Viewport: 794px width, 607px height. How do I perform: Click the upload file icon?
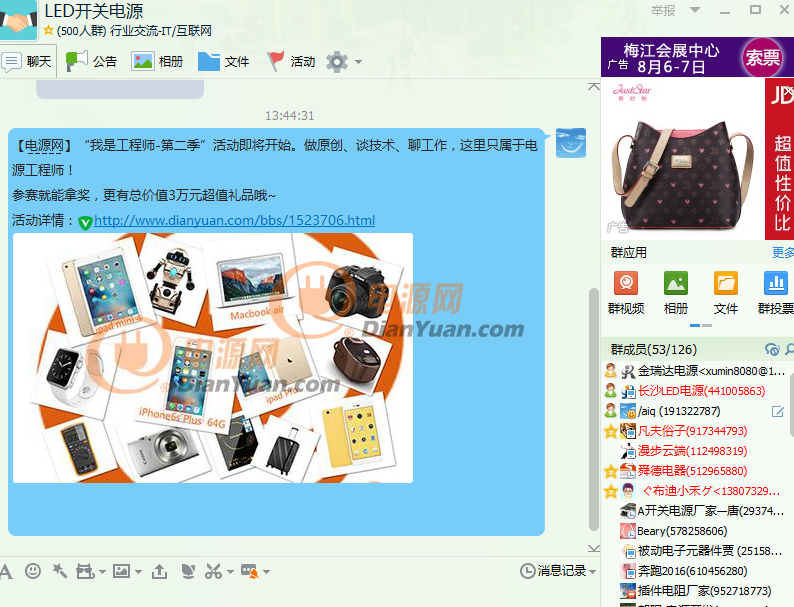point(160,572)
